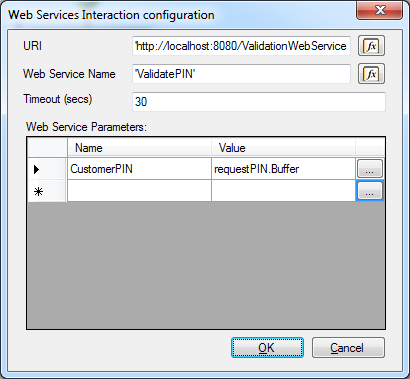Click the Timeout (secs) input field
This screenshot has height=379, width=410.
[259, 102]
